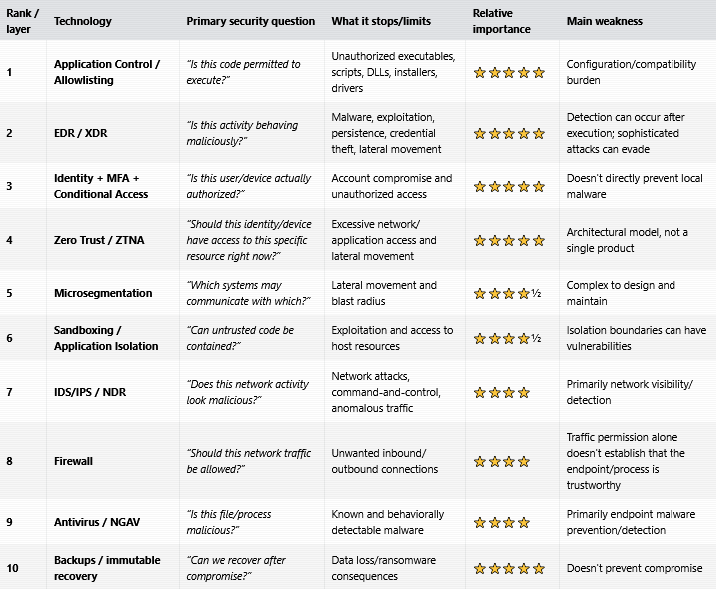Click the "Doesn't prevent compromise" weakness cell
Screen dimensions: 716x589
634,568
